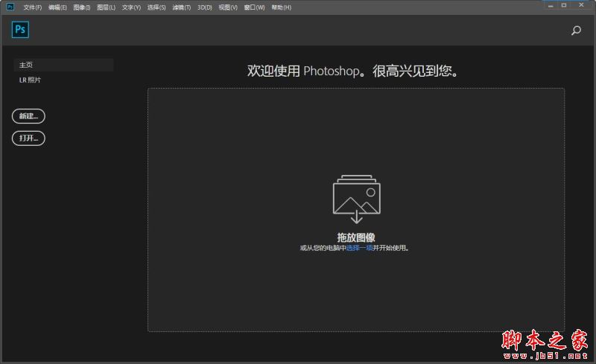The image size is (596, 364).
Task: Click the 选择一项 link
Action: click(x=359, y=248)
